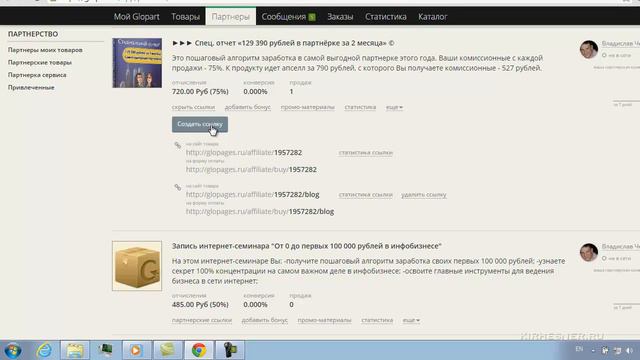Open the Мой Glopart menu item
This screenshot has height=360, width=640.
[x=136, y=17]
